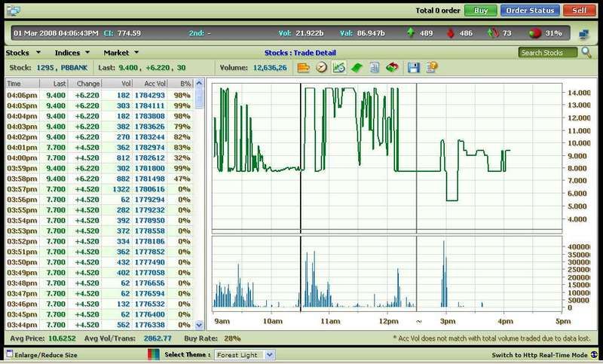Expand the Market menu arrow
The image size is (603, 364).
point(136,52)
